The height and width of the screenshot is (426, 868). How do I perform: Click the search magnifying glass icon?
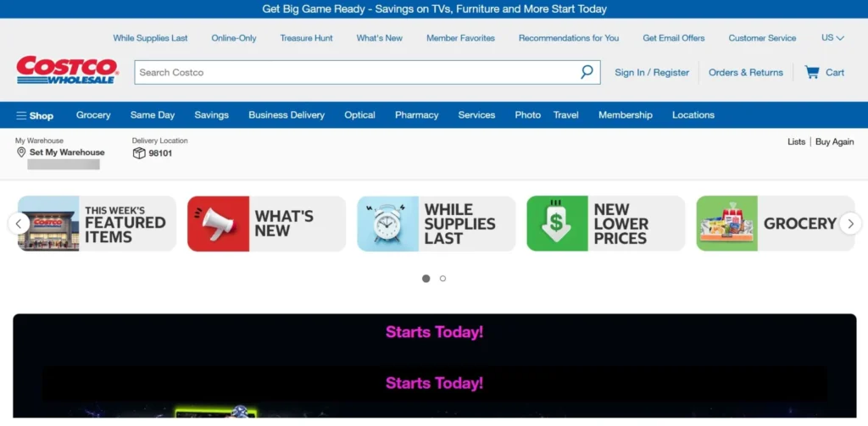pyautogui.click(x=587, y=72)
